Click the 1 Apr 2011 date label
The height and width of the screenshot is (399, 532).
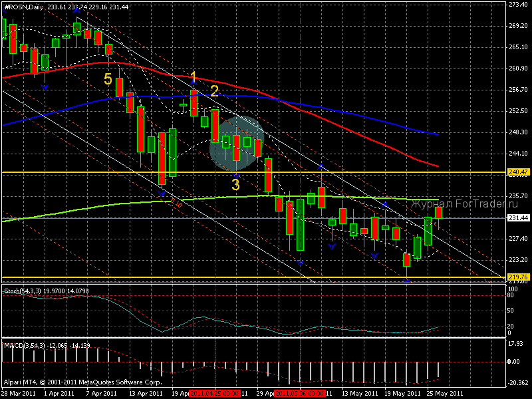point(59,393)
